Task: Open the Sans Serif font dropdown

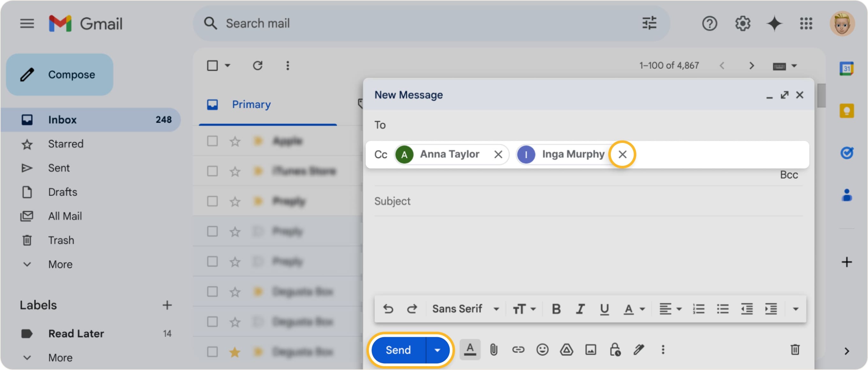Action: click(x=465, y=308)
